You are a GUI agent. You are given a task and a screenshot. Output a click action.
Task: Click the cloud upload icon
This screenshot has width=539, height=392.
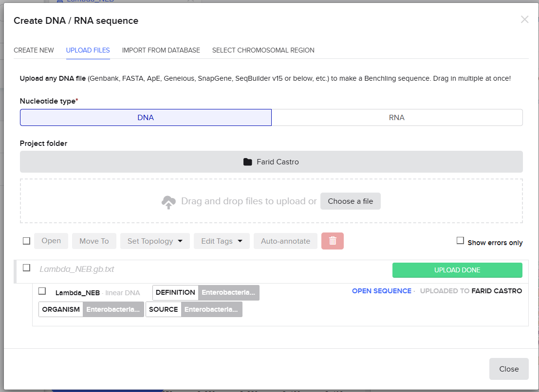[x=168, y=202]
